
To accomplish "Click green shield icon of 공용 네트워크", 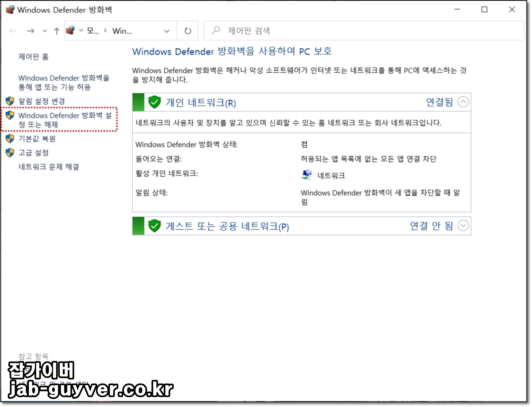I will [x=154, y=226].
